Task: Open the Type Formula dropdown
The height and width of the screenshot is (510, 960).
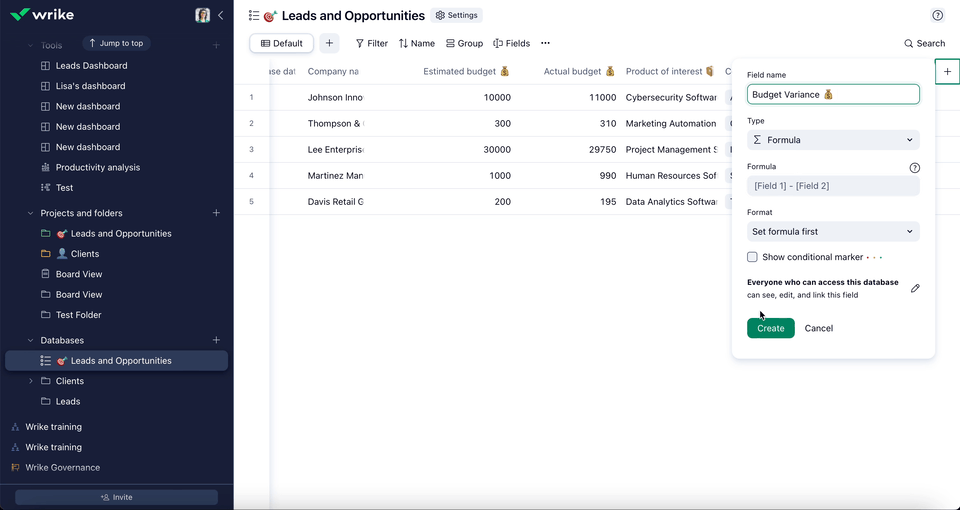Action: pyautogui.click(x=832, y=140)
